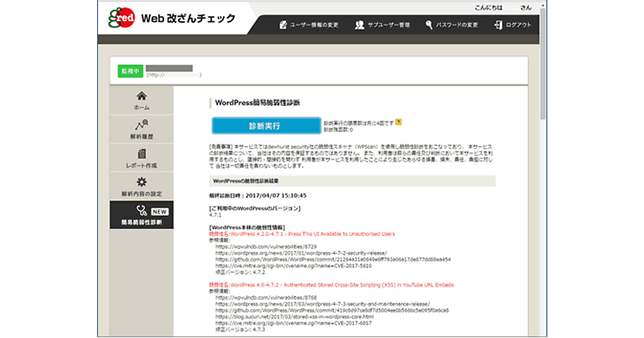This screenshot has width=644, height=338.
Task: Click 修正バージョン: 4.7.3 text
Action: click(240, 329)
